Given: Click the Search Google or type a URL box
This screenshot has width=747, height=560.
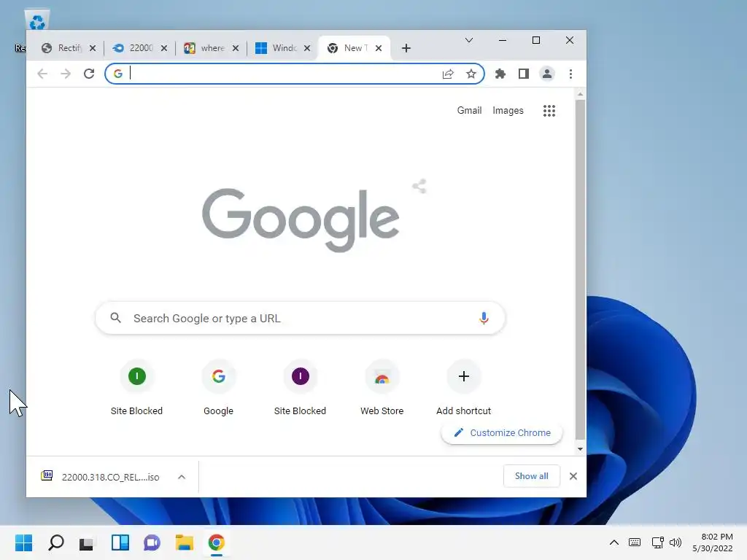Looking at the screenshot, I should coord(300,318).
